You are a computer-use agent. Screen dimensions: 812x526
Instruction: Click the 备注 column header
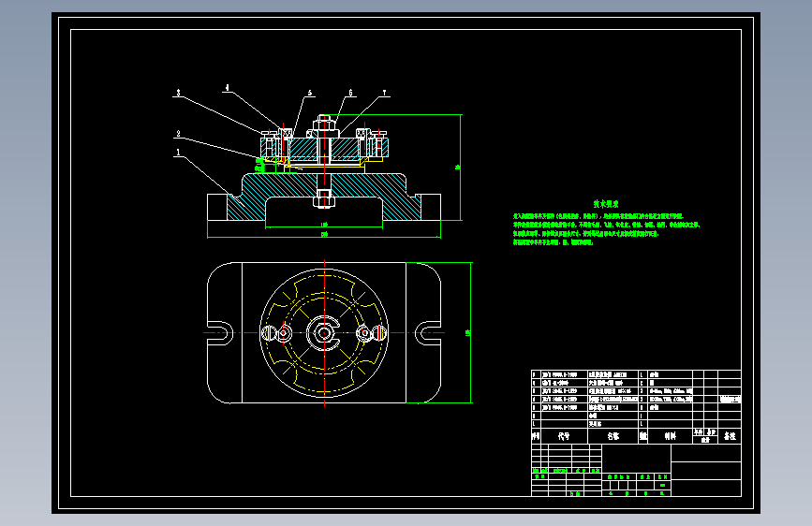(730, 436)
